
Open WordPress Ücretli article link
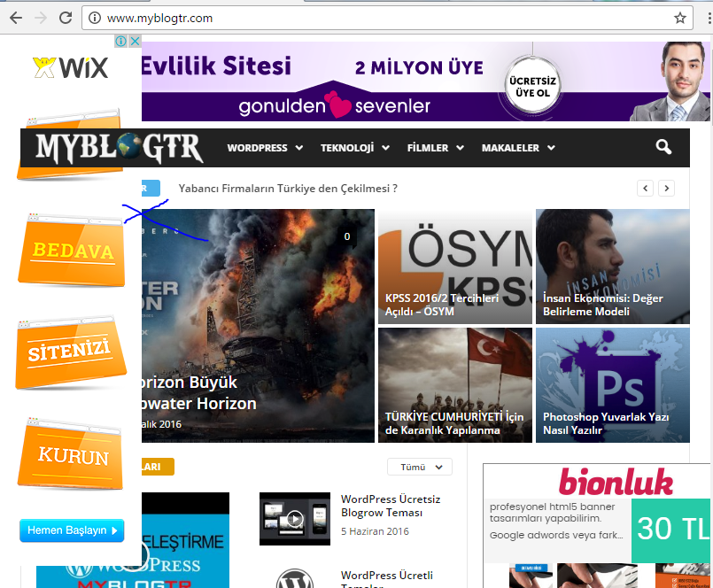click(x=387, y=580)
